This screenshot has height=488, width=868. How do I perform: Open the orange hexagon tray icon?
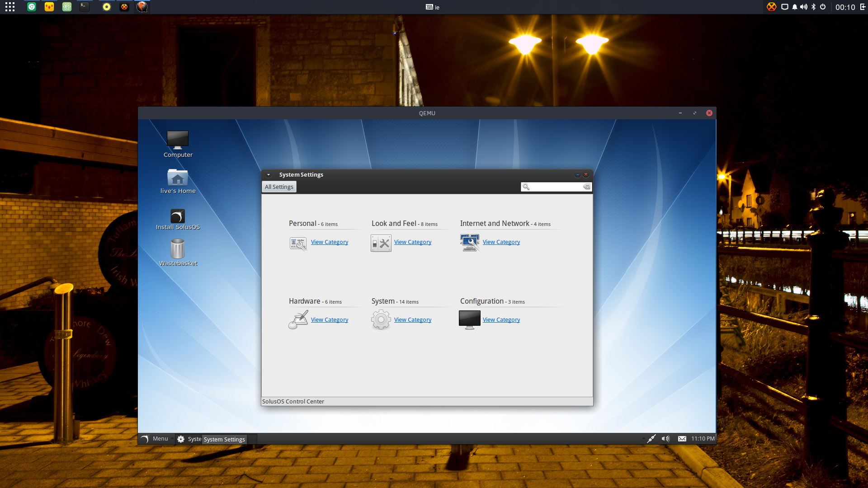[772, 7]
